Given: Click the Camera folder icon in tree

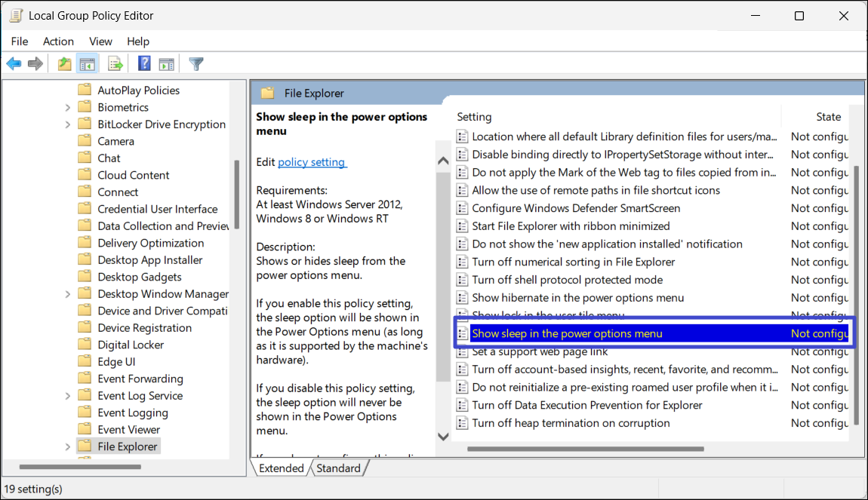Looking at the screenshot, I should tap(85, 141).
